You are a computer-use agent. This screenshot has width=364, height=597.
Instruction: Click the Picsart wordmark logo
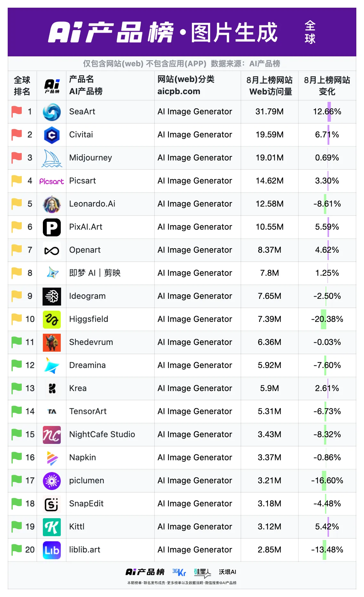(51, 182)
